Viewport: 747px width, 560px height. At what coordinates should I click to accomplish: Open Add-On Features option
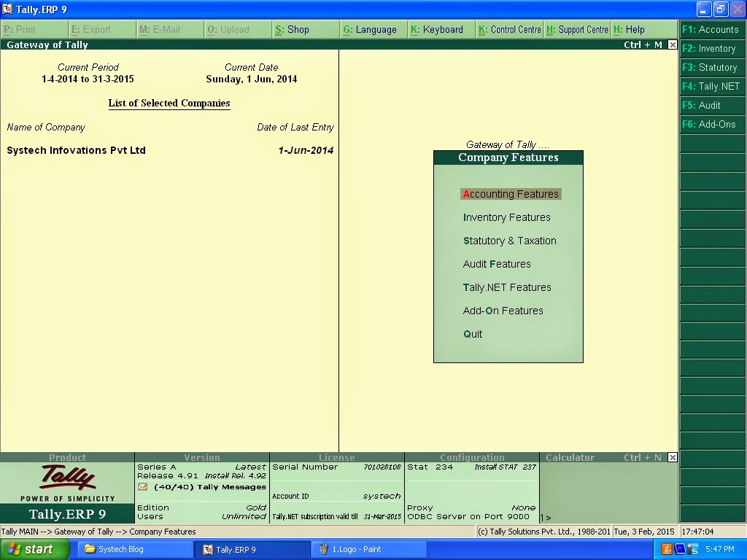(x=503, y=311)
